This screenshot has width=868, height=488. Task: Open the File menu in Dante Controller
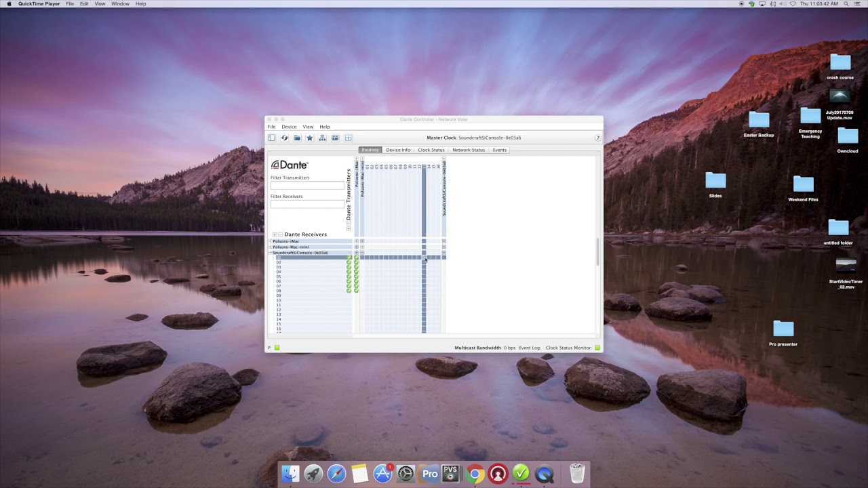[x=271, y=127]
